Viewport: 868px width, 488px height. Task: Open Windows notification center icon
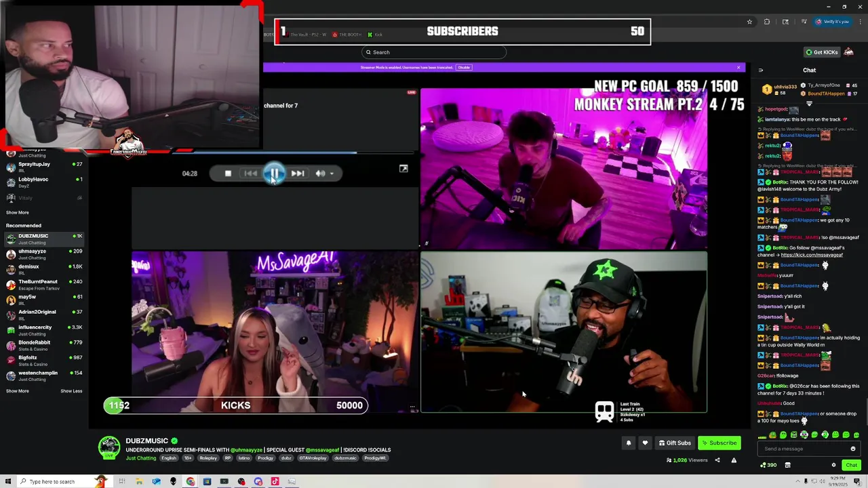coord(858,482)
